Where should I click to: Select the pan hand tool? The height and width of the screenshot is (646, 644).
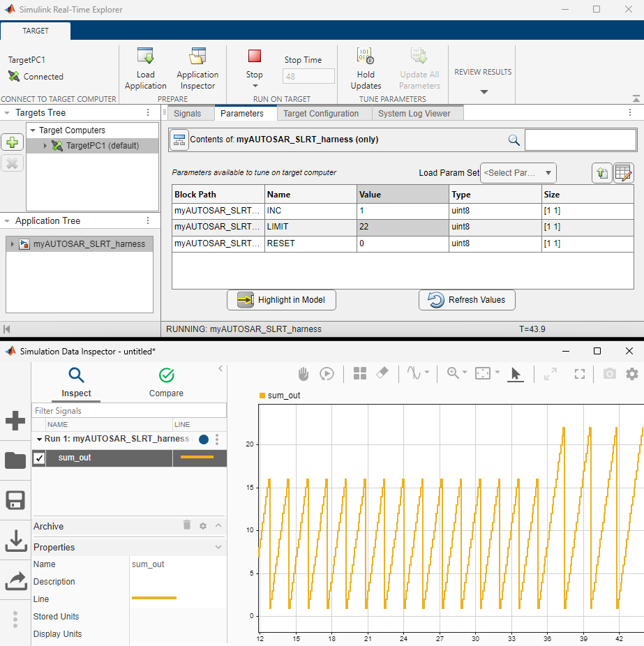tap(304, 374)
